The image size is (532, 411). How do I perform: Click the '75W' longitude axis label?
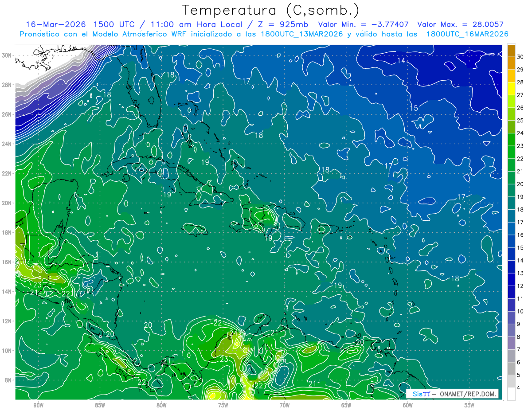(x=223, y=405)
